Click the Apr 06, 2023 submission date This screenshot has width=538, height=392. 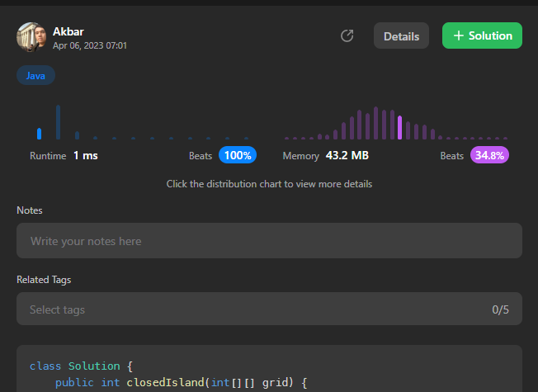90,46
